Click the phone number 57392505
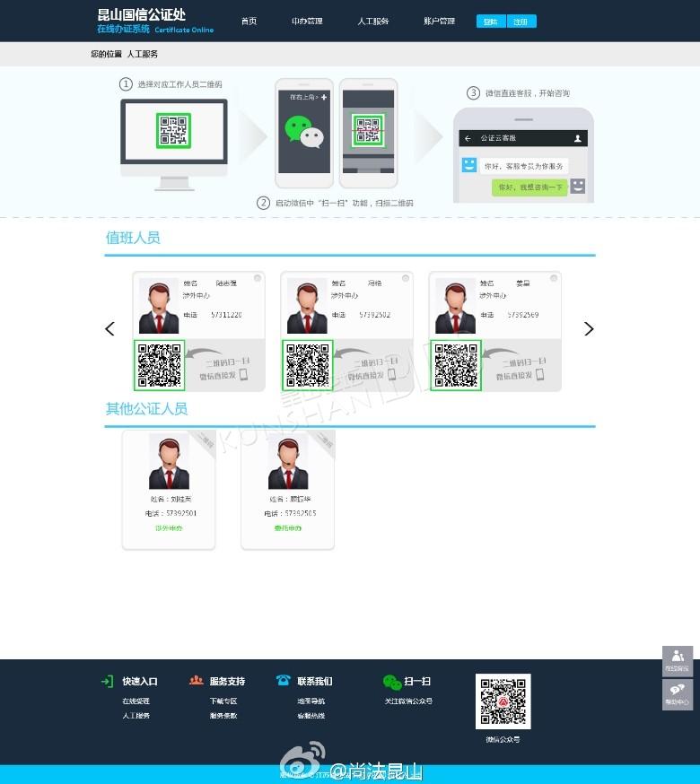Screen dimensions: 700x784 tap(301, 513)
